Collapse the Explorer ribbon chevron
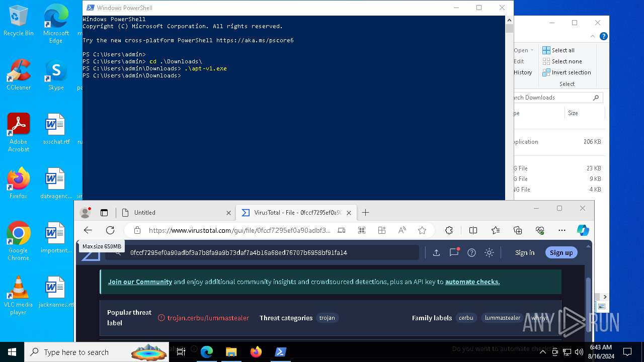The width and height of the screenshot is (644, 362). coord(592,36)
